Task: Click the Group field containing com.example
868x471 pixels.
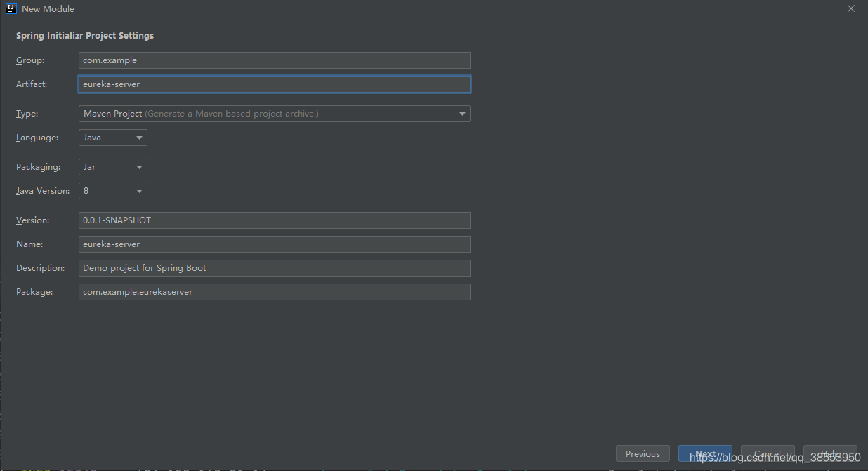Action: click(x=275, y=60)
